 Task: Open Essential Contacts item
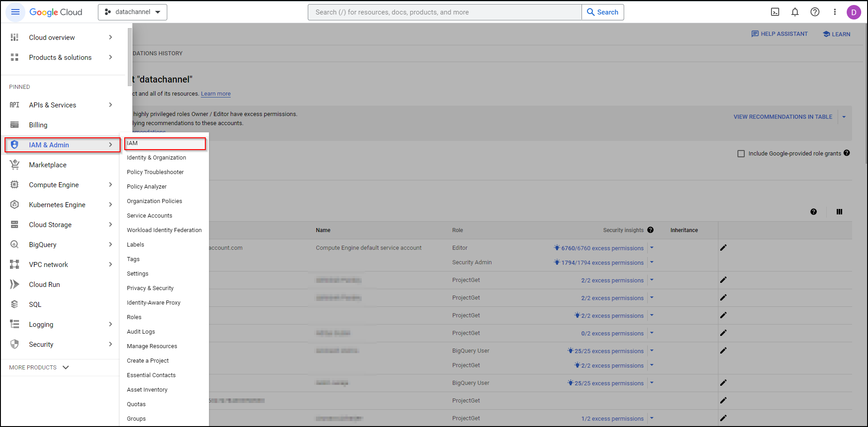click(x=151, y=375)
